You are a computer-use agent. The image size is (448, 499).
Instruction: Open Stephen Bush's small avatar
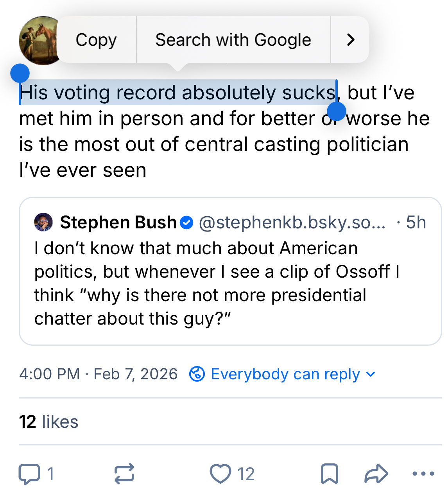43,223
